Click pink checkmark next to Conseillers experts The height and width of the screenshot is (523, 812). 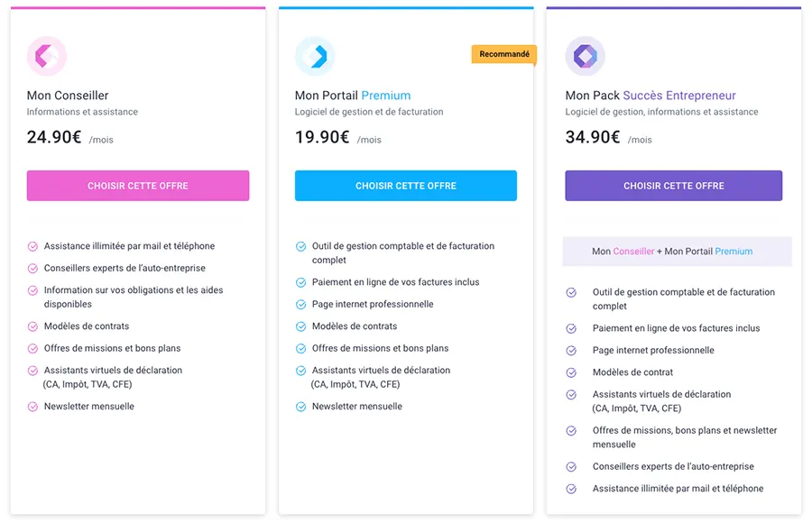[x=33, y=269]
